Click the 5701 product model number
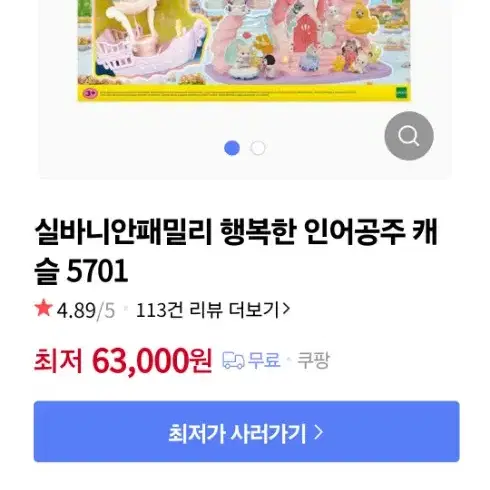This screenshot has height=490, width=490. pyautogui.click(x=97, y=271)
